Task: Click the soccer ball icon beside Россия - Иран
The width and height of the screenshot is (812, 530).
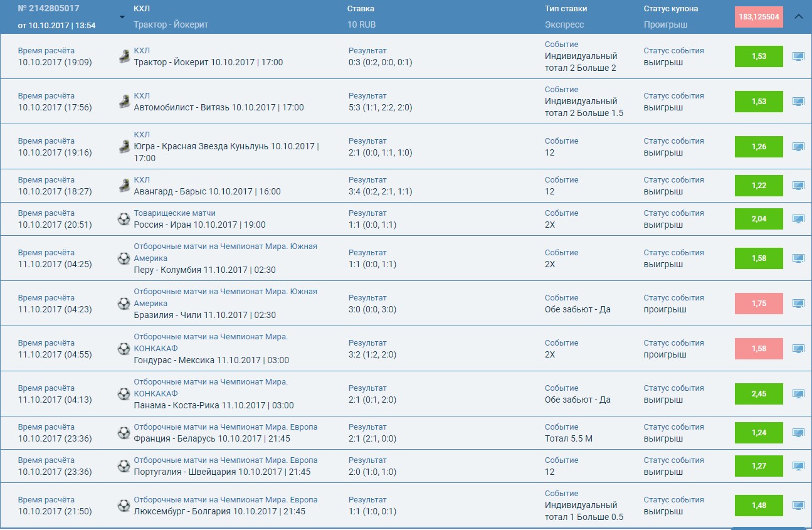Action: click(125, 219)
